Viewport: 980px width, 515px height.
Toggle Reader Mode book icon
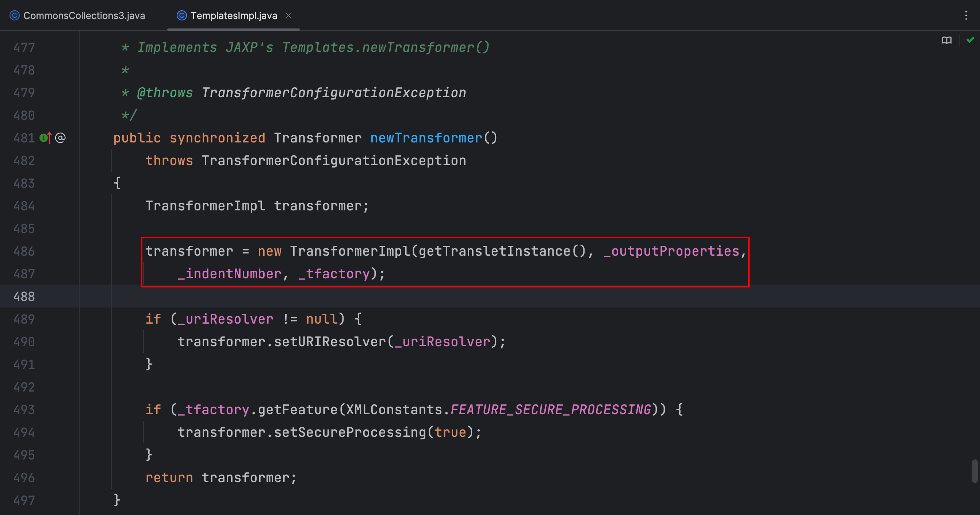(947, 40)
